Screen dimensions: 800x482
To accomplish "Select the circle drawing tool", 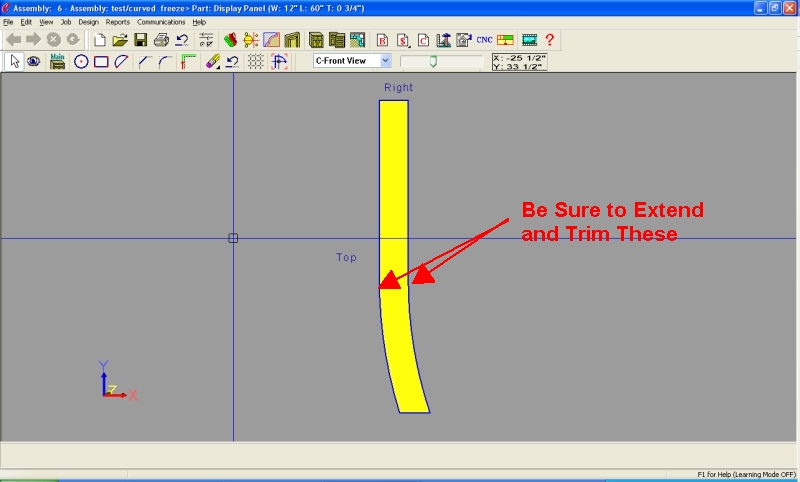I will (x=81, y=61).
